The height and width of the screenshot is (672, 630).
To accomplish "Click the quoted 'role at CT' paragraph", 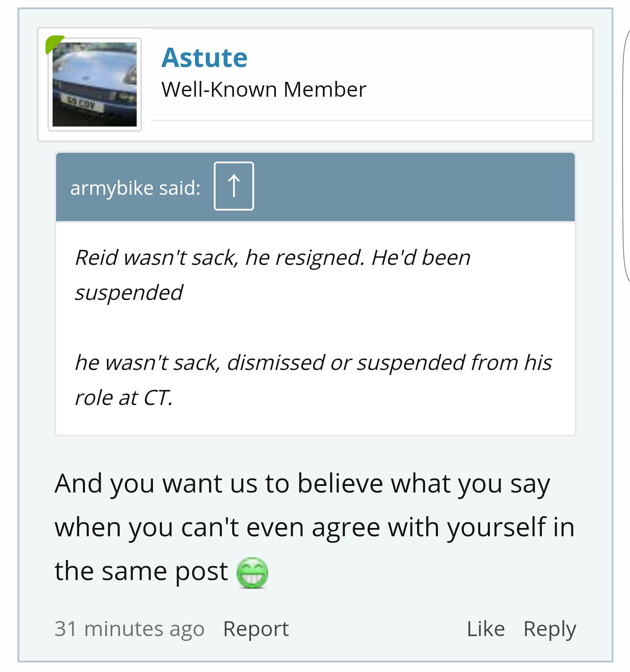I will tap(313, 380).
